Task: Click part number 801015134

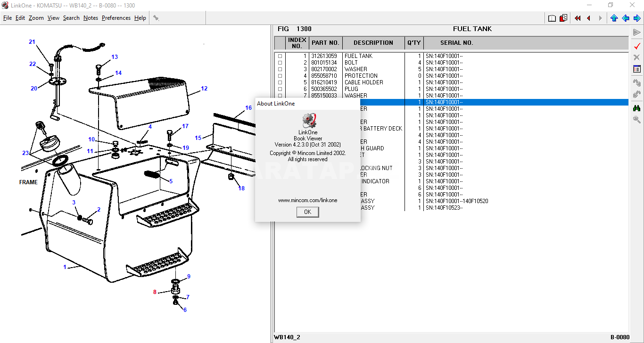Action: 324,63
